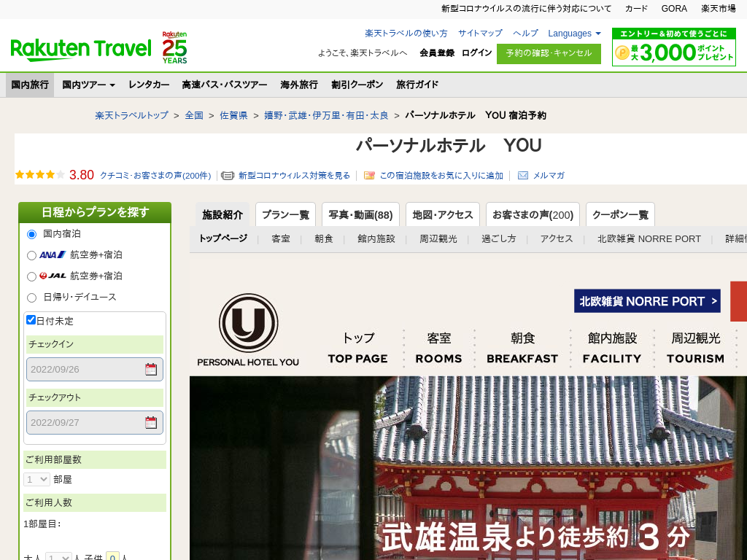Screen dimensions: 747x560
Task: Click 予約の確認・キャンセル button
Action: (549, 53)
